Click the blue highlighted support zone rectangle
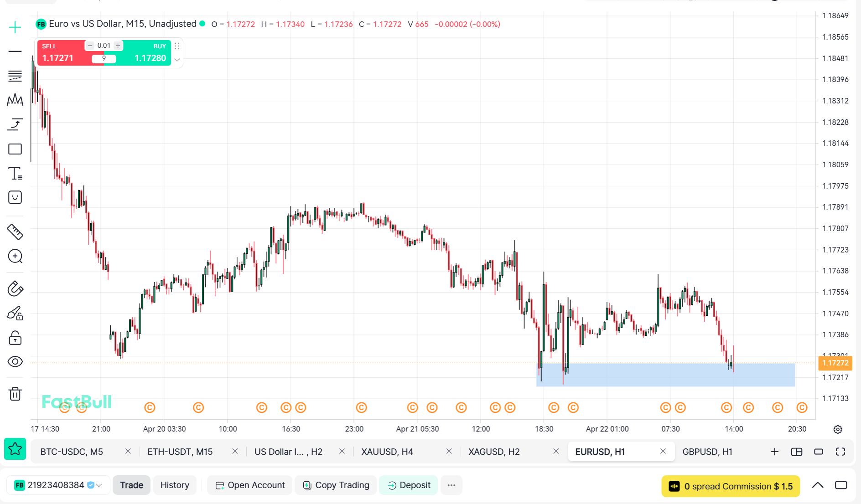861x504 pixels. [665, 375]
